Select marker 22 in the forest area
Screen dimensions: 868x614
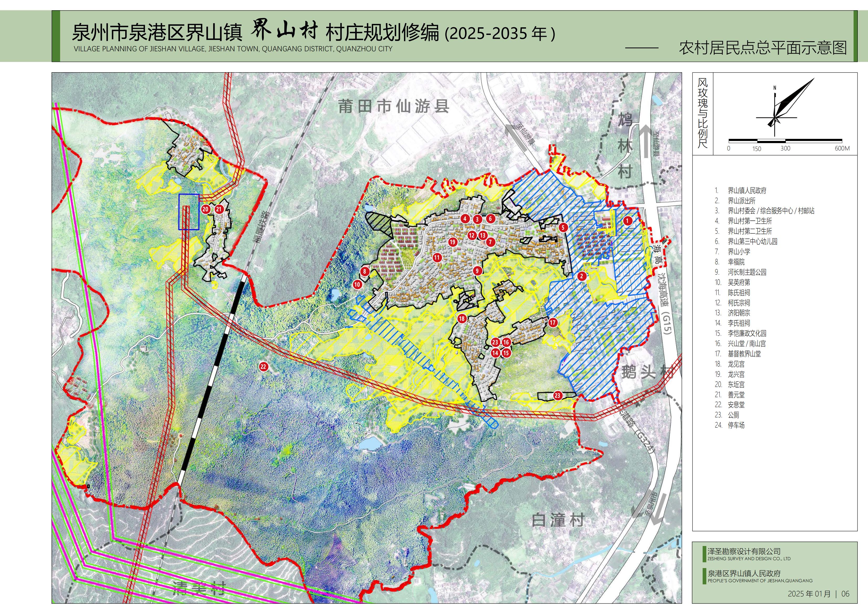coord(264,366)
